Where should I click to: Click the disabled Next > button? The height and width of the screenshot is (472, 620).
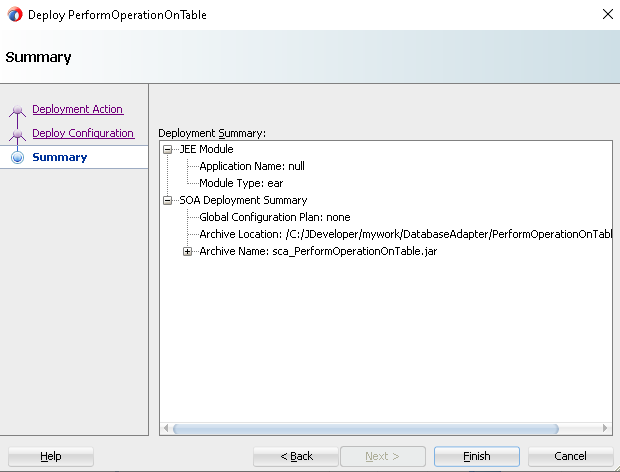pyautogui.click(x=382, y=456)
